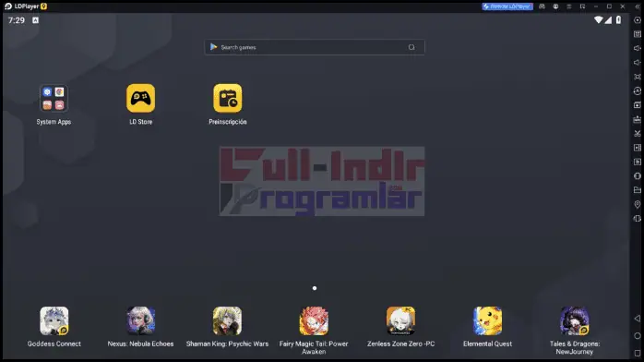This screenshot has height=362, width=644.
Task: Click the 7:29 clock in status bar
Action: tap(17, 20)
